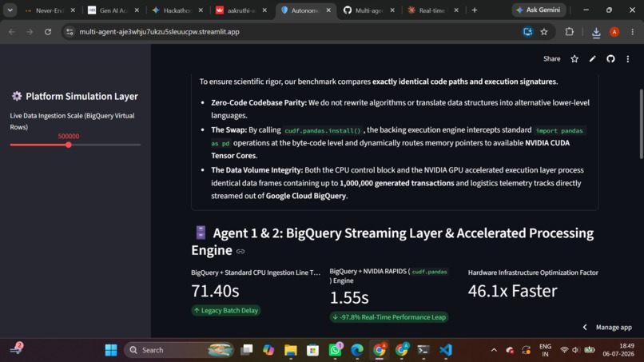The width and height of the screenshot is (644, 362).
Task: Open a new browser tab with plus button
Action: click(475, 10)
